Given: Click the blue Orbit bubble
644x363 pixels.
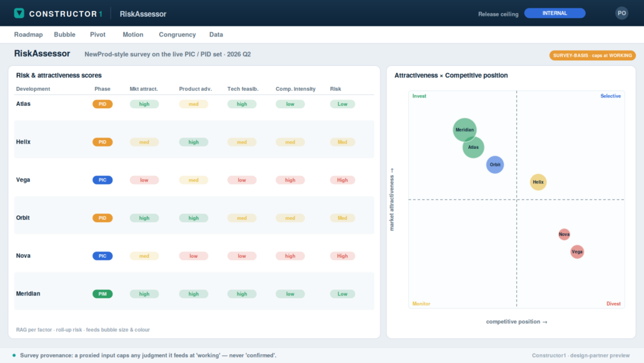Looking at the screenshot, I should coord(495,165).
